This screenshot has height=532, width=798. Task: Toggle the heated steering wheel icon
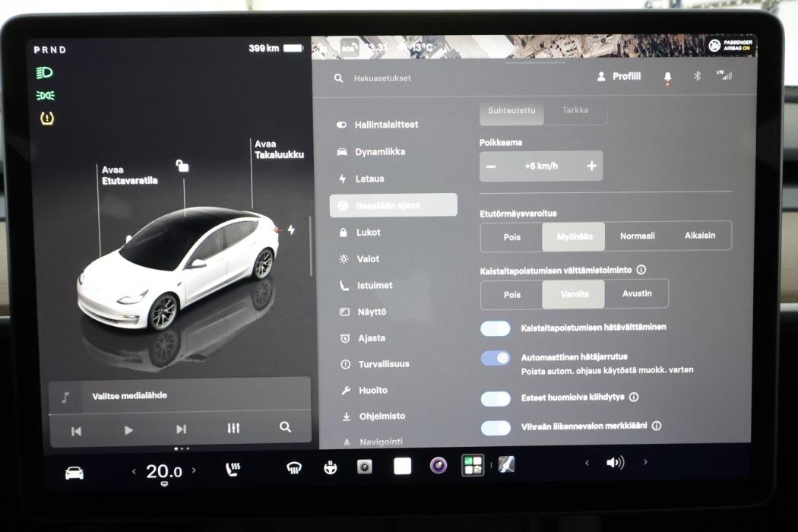pyautogui.click(x=331, y=467)
